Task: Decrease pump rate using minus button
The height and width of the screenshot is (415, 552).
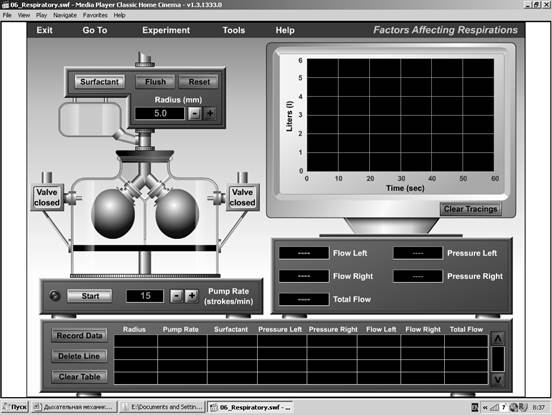Action: click(176, 296)
